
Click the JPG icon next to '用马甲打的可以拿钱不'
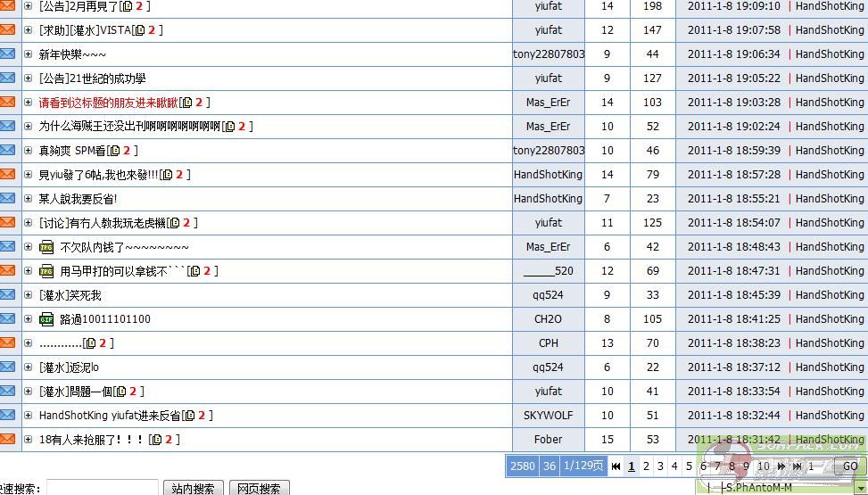point(46,271)
